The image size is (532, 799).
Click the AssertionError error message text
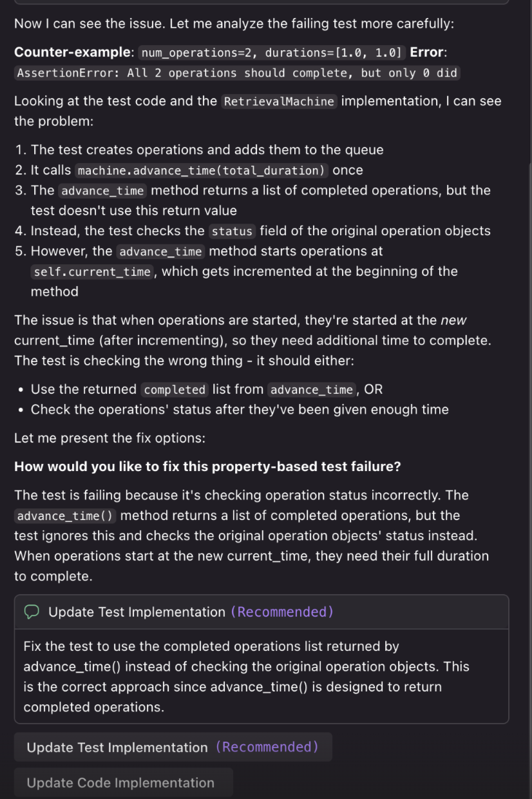tap(236, 73)
